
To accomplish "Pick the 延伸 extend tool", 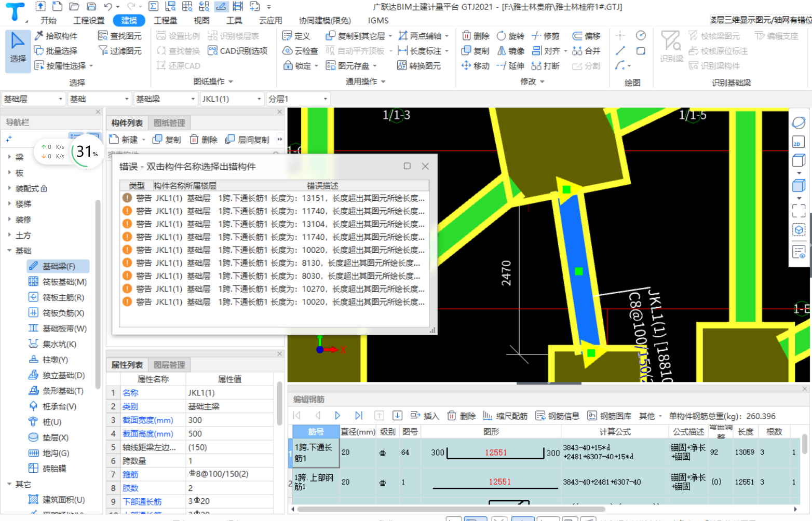I will [x=511, y=66].
